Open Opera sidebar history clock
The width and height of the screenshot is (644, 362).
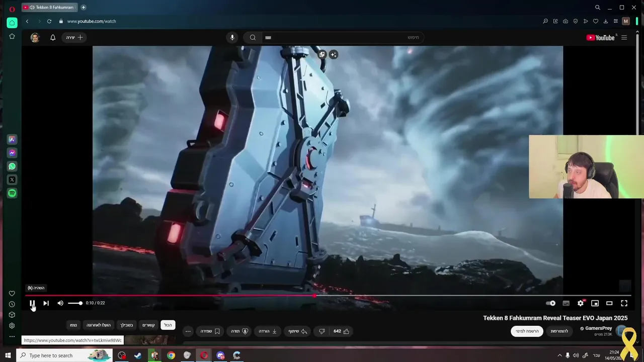[12, 304]
